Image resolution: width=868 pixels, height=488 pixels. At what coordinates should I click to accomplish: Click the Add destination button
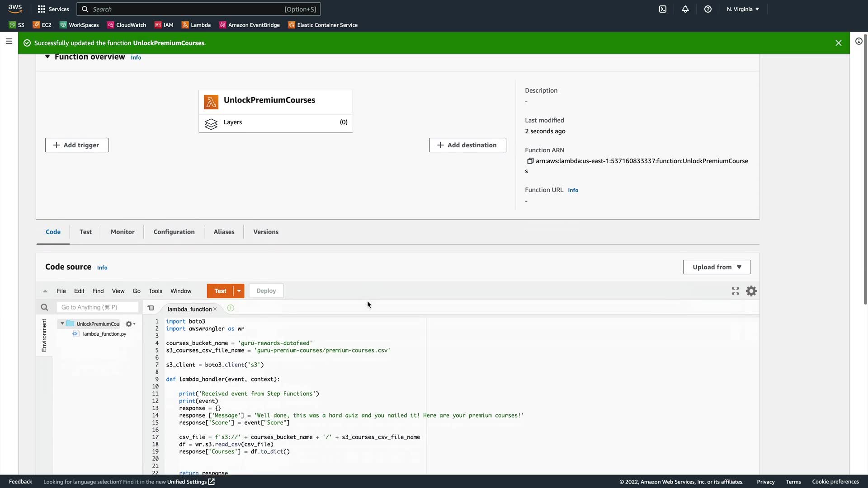coord(467,145)
